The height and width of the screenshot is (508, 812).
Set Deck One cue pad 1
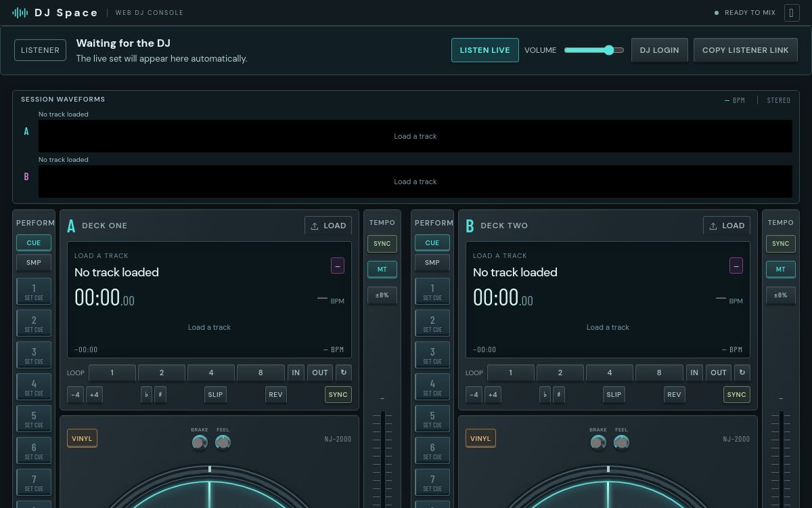34,292
